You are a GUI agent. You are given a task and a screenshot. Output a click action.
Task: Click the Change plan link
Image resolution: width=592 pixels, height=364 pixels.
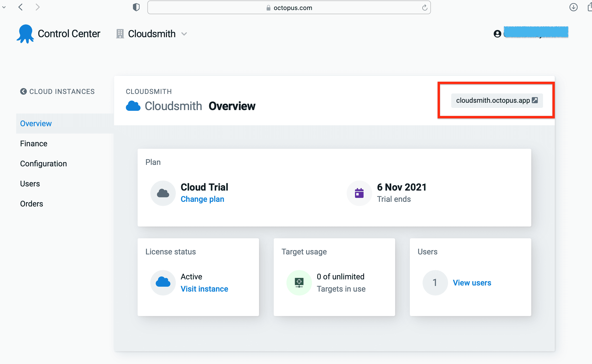point(202,199)
